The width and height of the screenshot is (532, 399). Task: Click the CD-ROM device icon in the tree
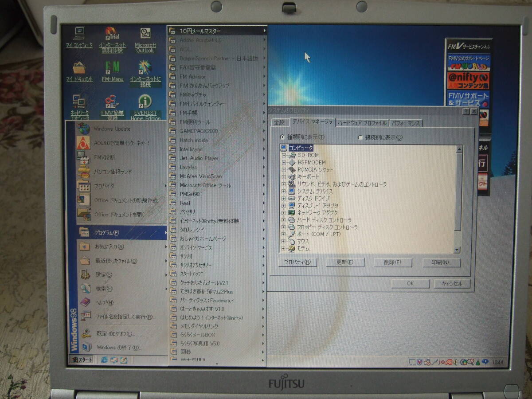click(x=292, y=155)
